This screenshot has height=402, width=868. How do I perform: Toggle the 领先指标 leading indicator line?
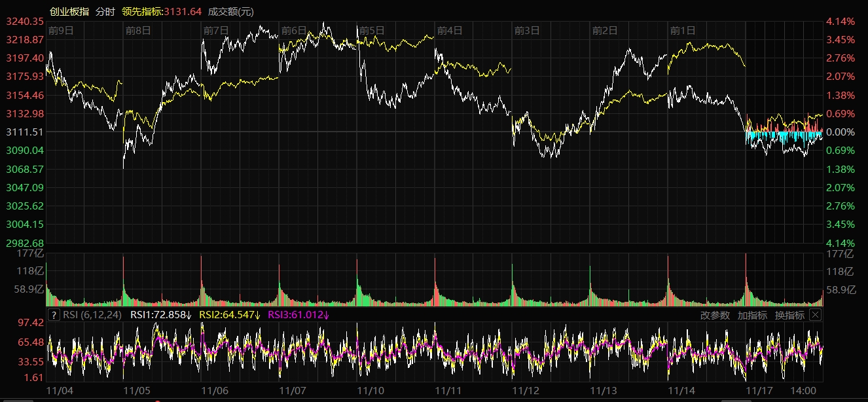[x=162, y=12]
